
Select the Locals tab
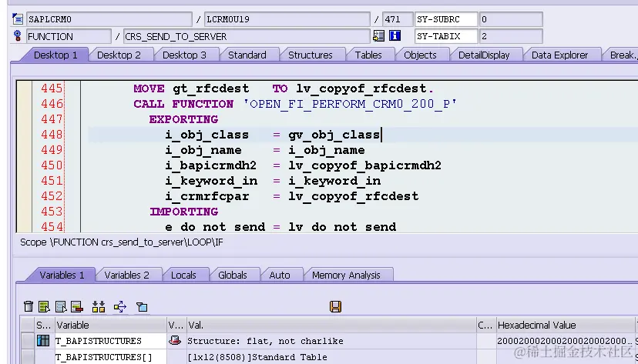point(183,275)
